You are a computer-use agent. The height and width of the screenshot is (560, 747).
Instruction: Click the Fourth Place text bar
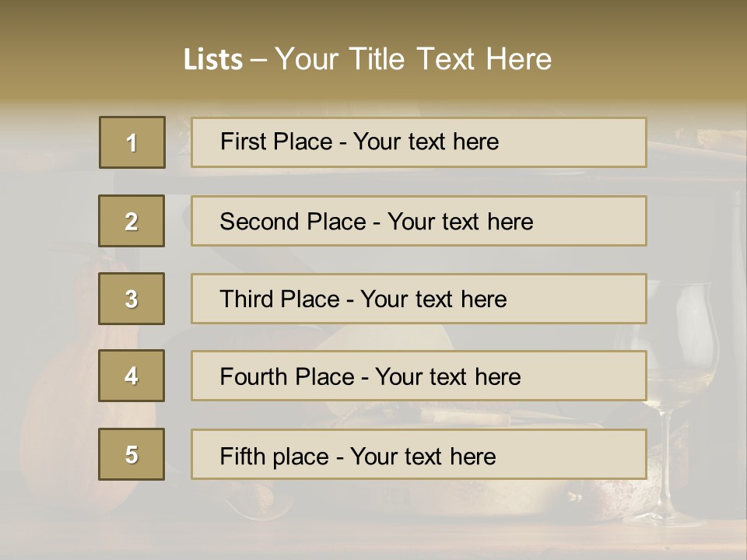[419, 376]
